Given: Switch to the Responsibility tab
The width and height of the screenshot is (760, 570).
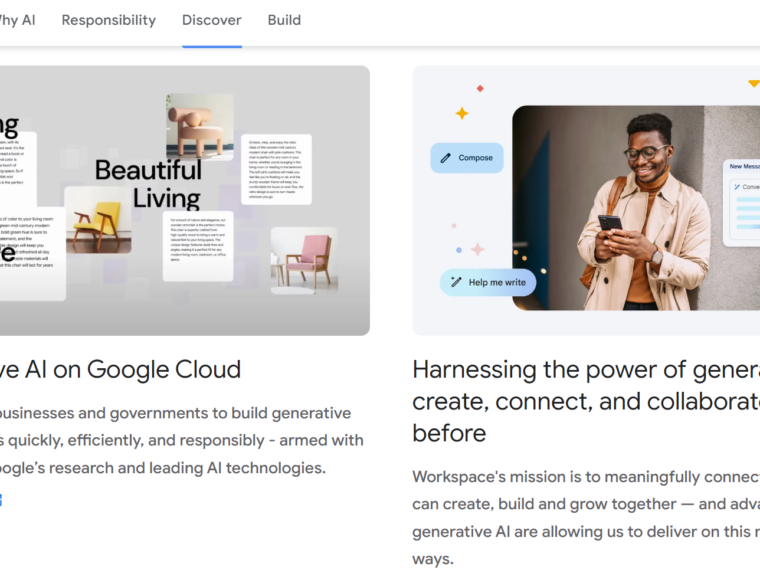Looking at the screenshot, I should (x=109, y=20).
